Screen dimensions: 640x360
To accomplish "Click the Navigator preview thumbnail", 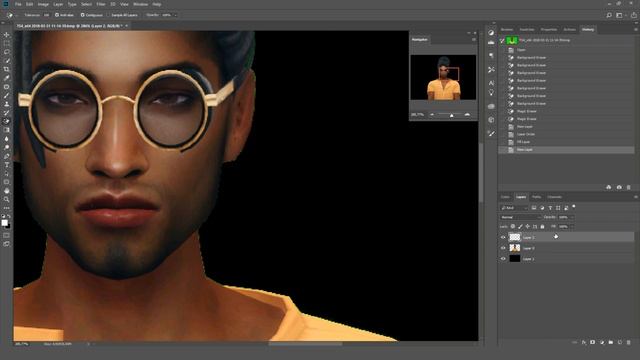I will pyautogui.click(x=443, y=78).
